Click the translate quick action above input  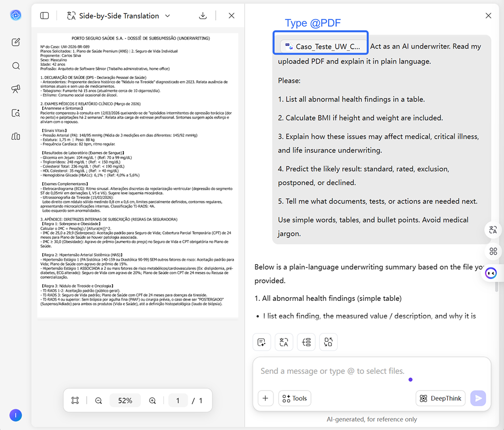pos(284,342)
